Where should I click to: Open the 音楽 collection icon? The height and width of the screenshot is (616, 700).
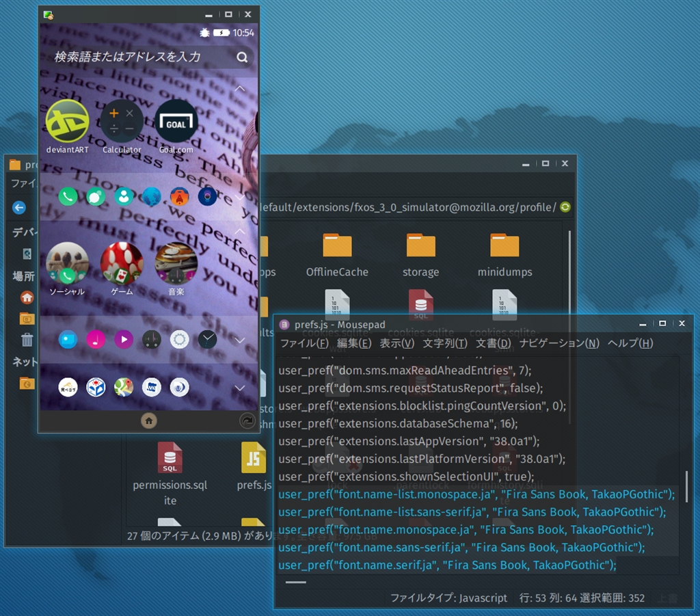[x=176, y=263]
